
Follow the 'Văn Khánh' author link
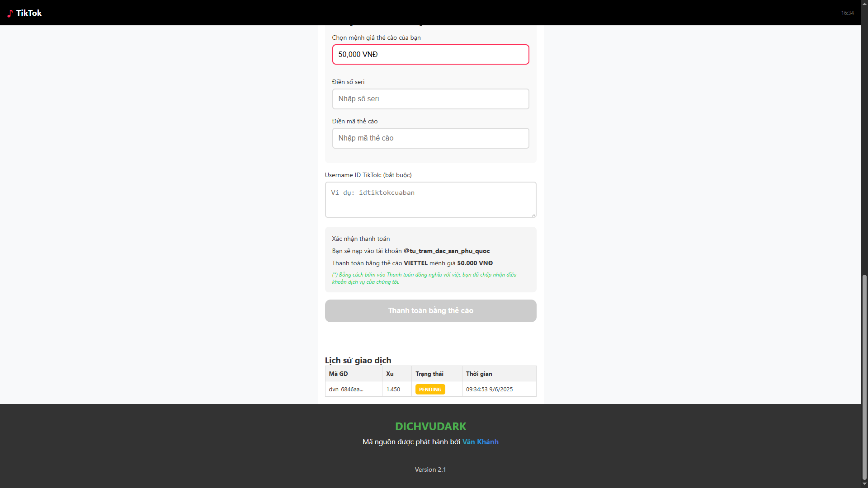tap(480, 442)
